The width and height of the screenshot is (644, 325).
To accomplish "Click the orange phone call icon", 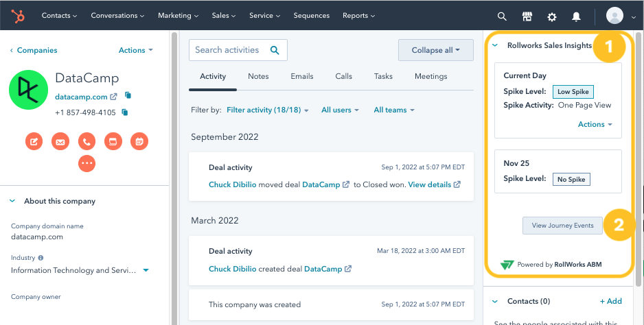I will (x=87, y=142).
